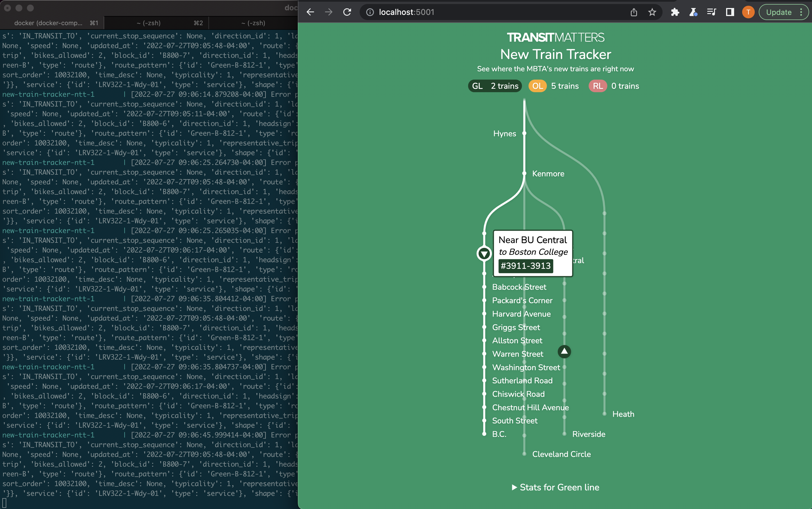This screenshot has width=812, height=509.
Task: Click the bookmark star icon
Action: point(652,12)
